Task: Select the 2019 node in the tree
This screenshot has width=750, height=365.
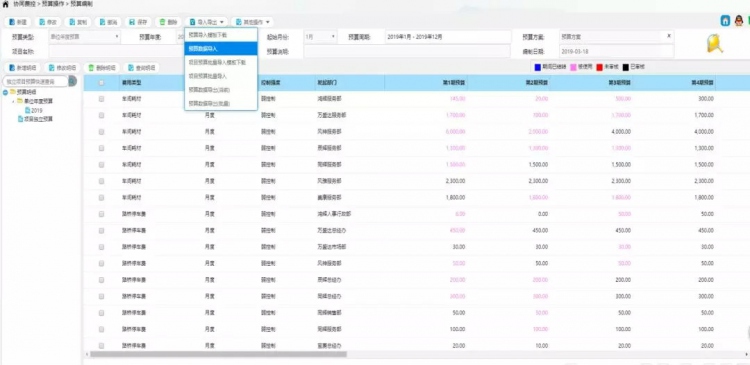Action: coord(37,111)
